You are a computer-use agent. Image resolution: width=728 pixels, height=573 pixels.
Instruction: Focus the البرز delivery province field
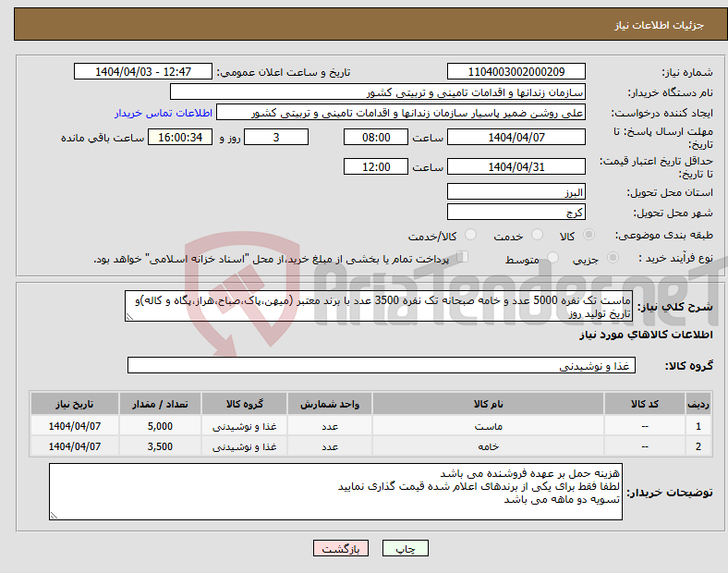tap(516, 191)
